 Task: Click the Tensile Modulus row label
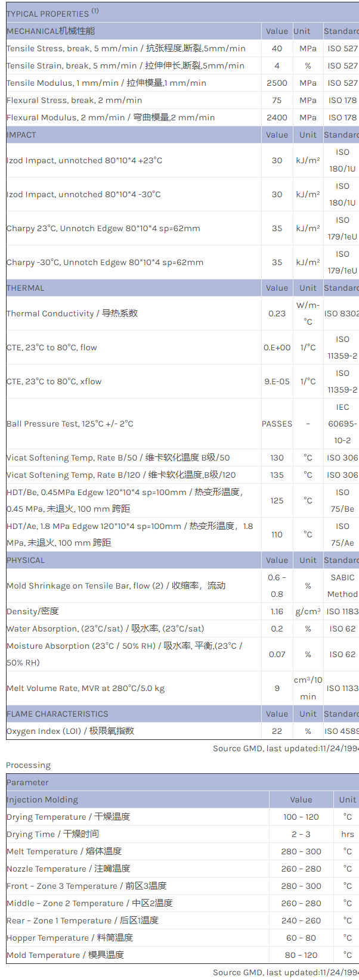point(106,83)
